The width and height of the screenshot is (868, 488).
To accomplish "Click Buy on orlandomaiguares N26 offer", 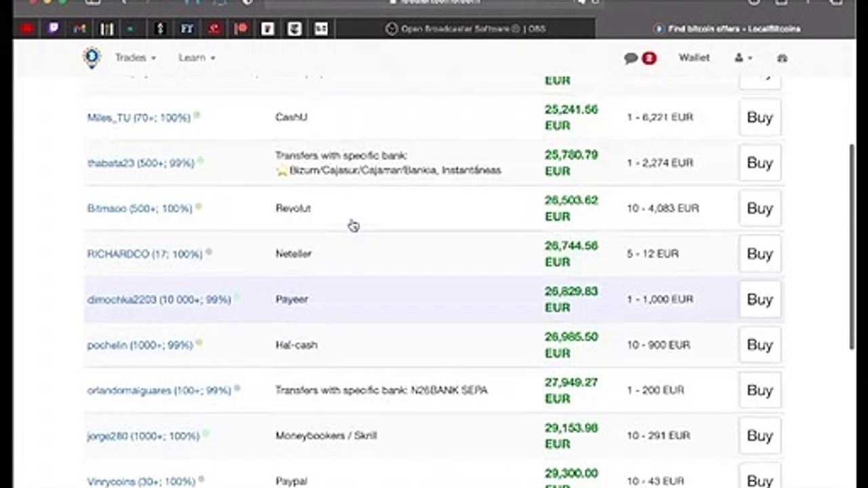I will pyautogui.click(x=759, y=390).
